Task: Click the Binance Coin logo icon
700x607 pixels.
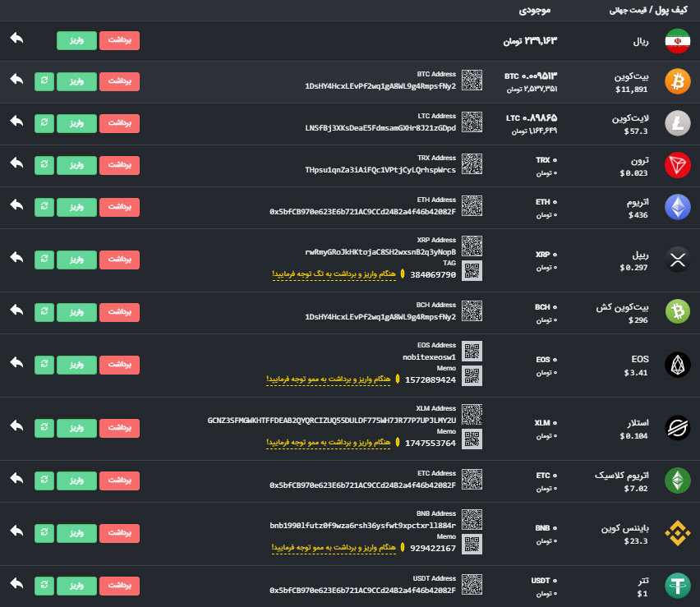Action: 678,532
